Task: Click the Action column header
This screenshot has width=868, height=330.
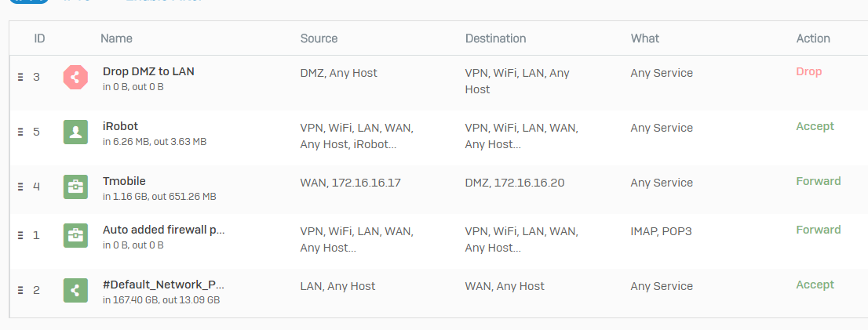Action: pos(813,38)
